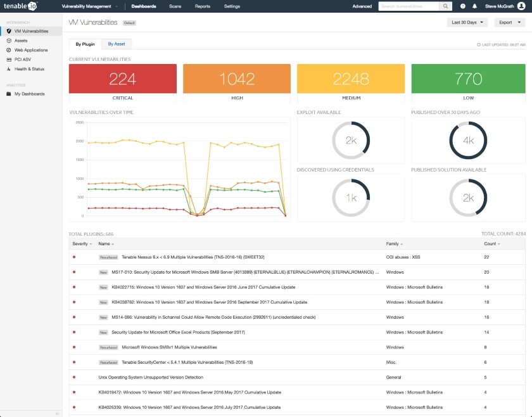Click the PCI ASV card icon

tap(9, 60)
